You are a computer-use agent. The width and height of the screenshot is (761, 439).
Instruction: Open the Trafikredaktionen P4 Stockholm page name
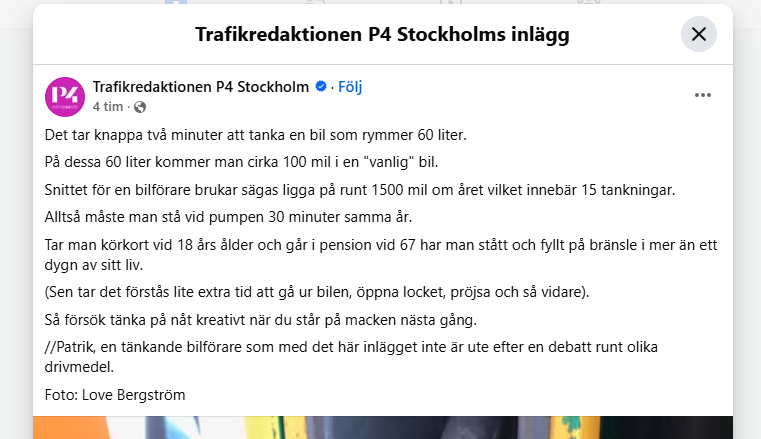201,87
